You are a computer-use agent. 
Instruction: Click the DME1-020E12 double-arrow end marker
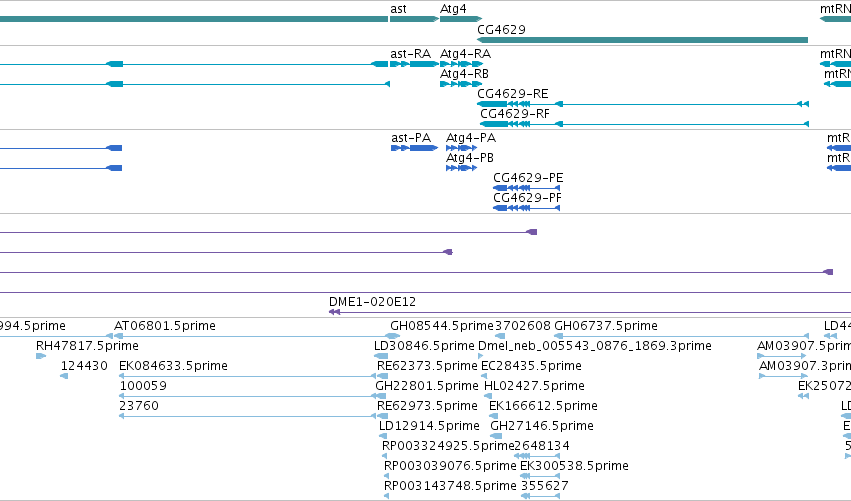[x=334, y=312]
